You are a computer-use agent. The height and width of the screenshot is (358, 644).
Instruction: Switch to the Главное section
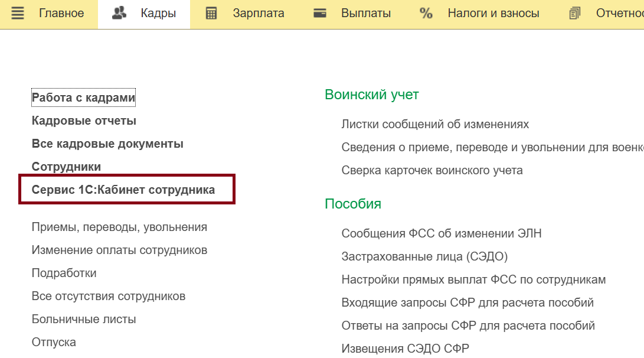pos(61,13)
